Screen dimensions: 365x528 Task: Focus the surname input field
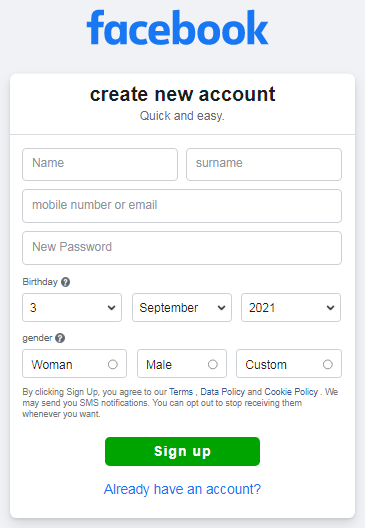(264, 164)
